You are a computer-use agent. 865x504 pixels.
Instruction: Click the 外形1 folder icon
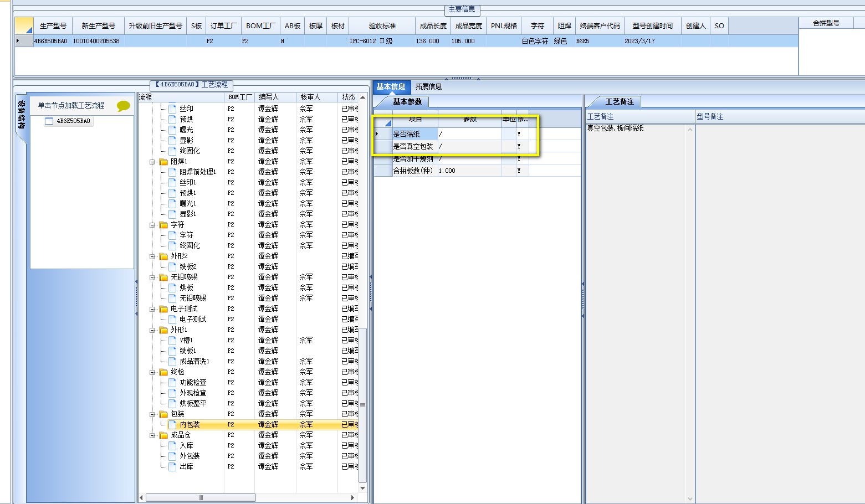[x=163, y=330]
